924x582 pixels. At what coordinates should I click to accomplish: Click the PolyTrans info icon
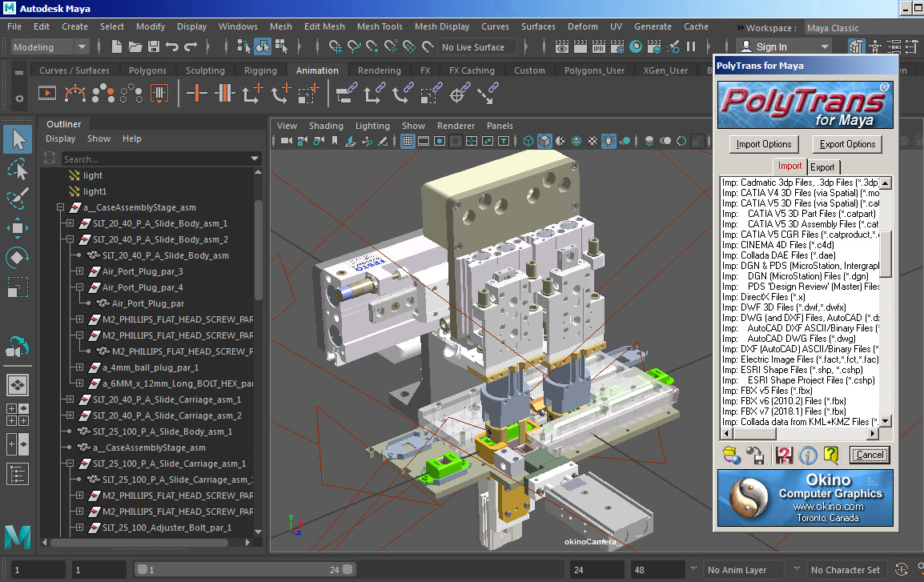pyautogui.click(x=808, y=456)
